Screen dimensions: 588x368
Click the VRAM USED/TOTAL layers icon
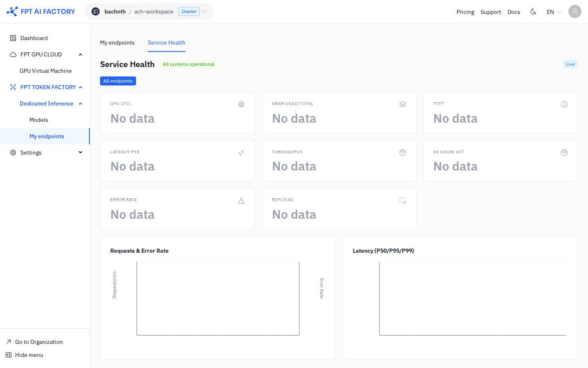point(403,104)
